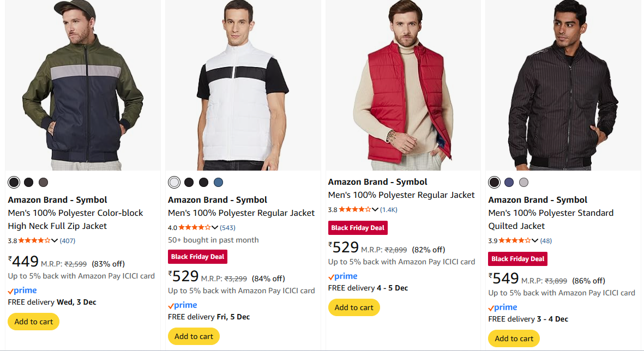Screen dimensions: 644x351
Task: Click the star rating of the Color-block jacket
Action: (x=34, y=240)
